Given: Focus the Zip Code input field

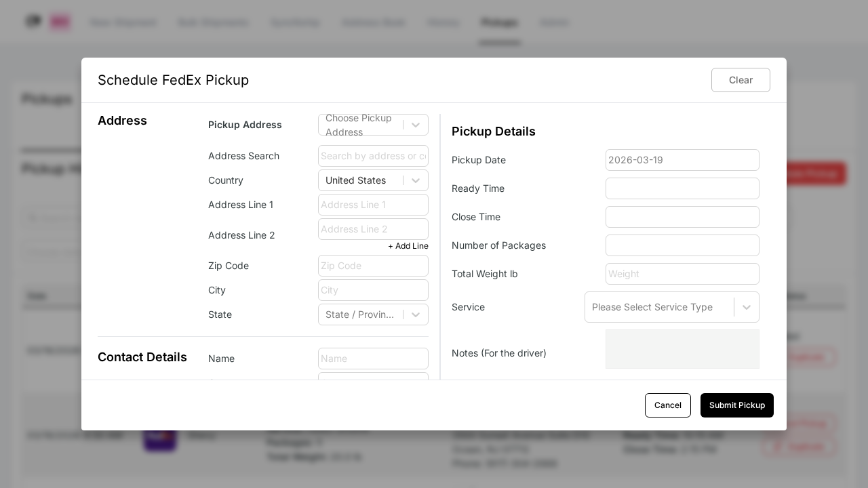Looking at the screenshot, I should [x=373, y=266].
